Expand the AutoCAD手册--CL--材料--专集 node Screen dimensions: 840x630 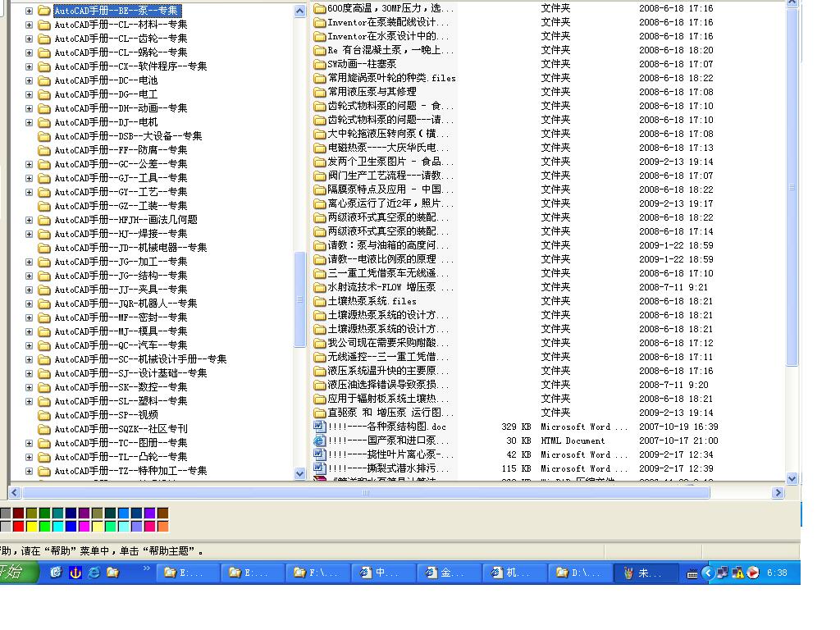click(x=29, y=25)
